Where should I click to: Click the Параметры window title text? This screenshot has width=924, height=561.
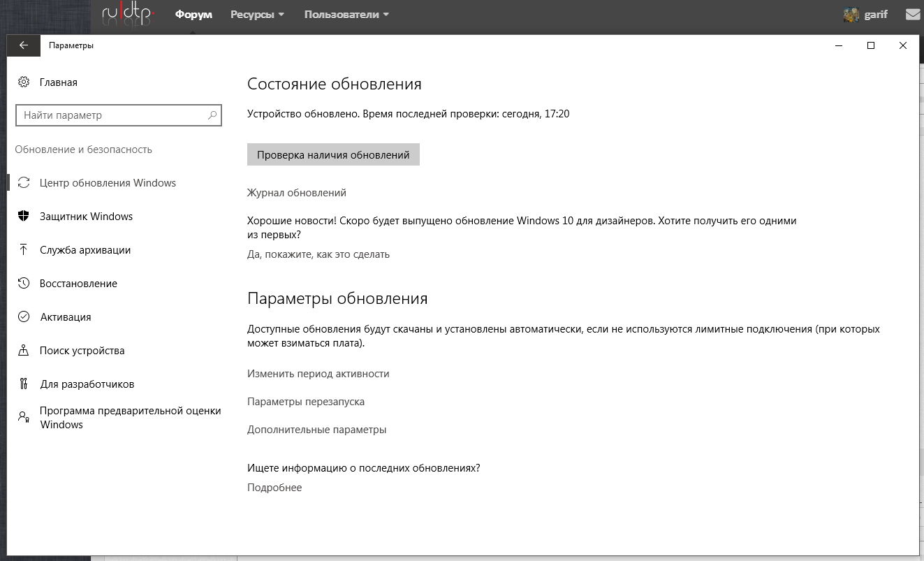[x=71, y=45]
